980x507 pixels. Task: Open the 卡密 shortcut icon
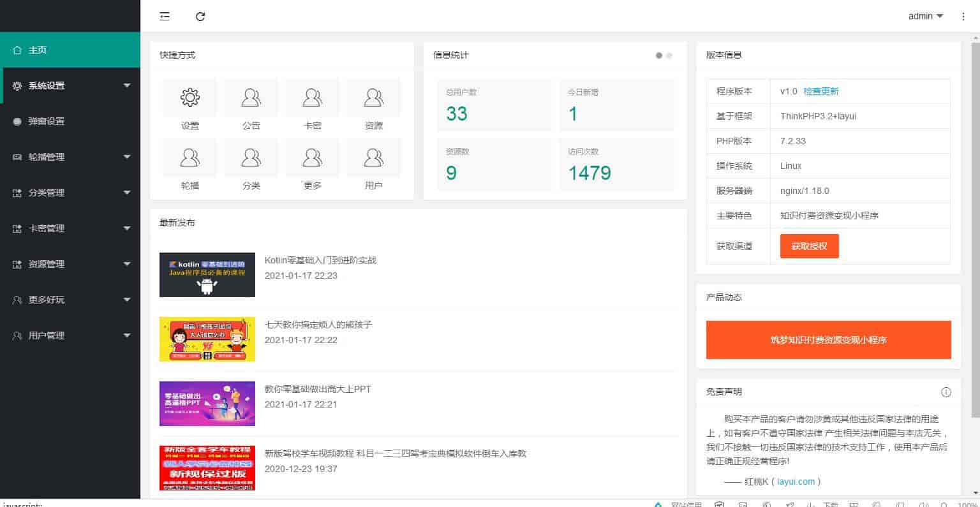tap(313, 98)
